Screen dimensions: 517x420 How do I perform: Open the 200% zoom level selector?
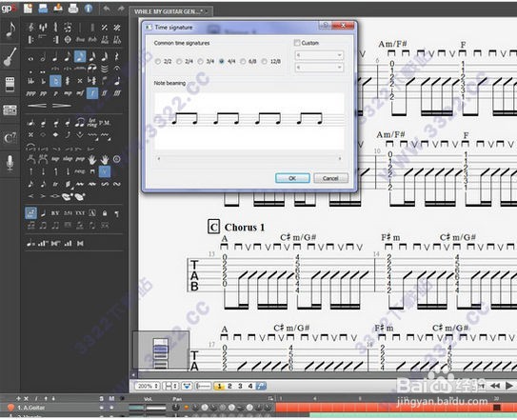[147, 386]
